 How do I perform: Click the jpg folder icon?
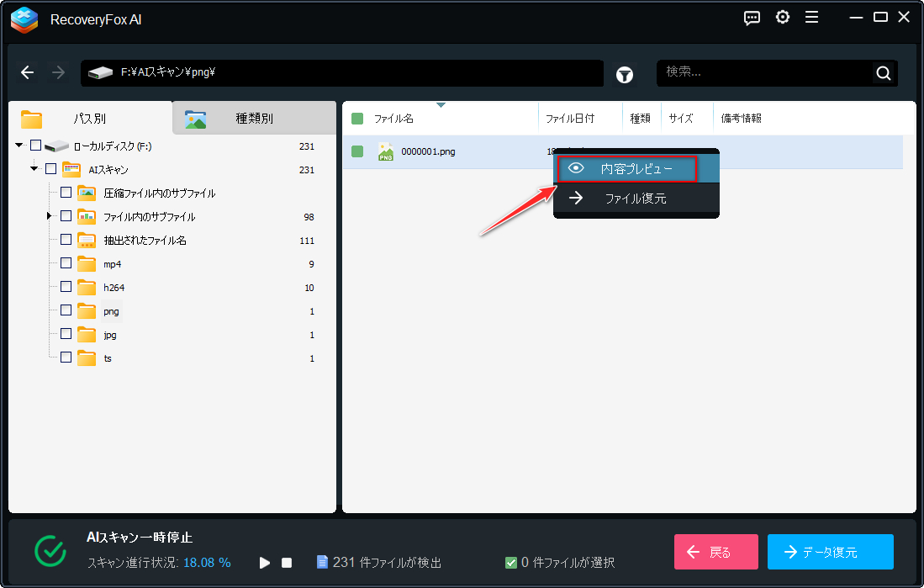(x=87, y=335)
